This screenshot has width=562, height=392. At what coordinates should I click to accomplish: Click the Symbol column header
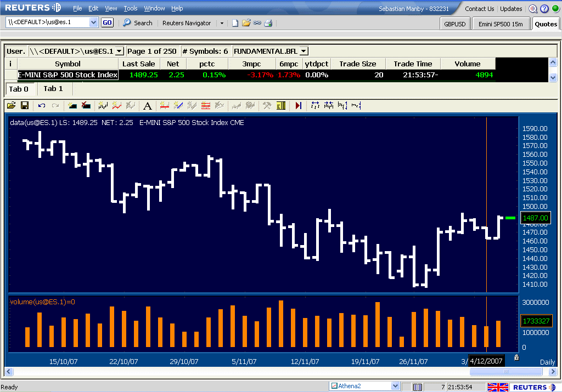68,64
